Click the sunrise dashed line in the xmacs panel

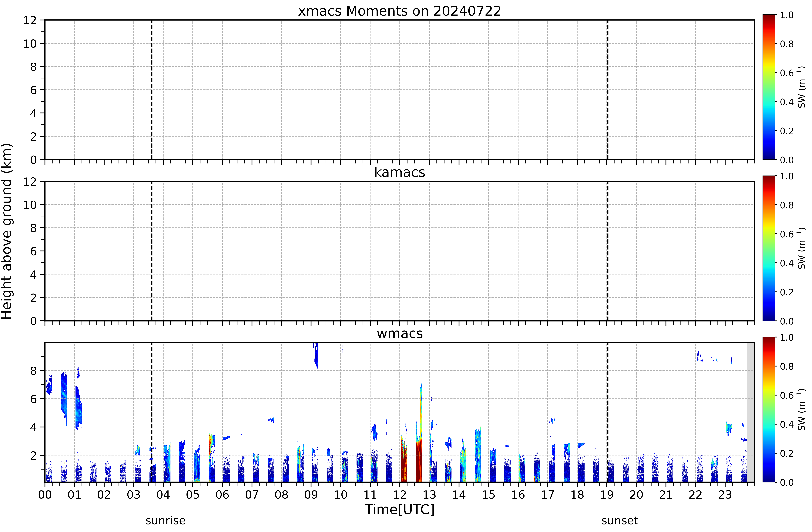click(x=152, y=90)
